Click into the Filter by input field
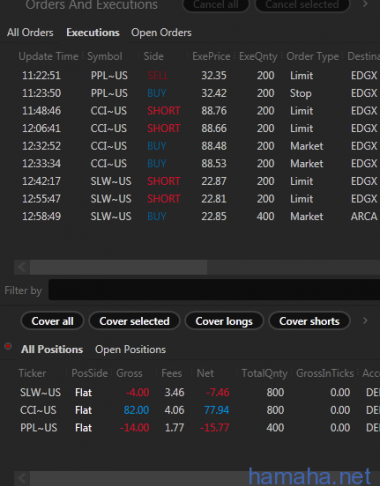This screenshot has width=380, height=486. click(x=214, y=290)
